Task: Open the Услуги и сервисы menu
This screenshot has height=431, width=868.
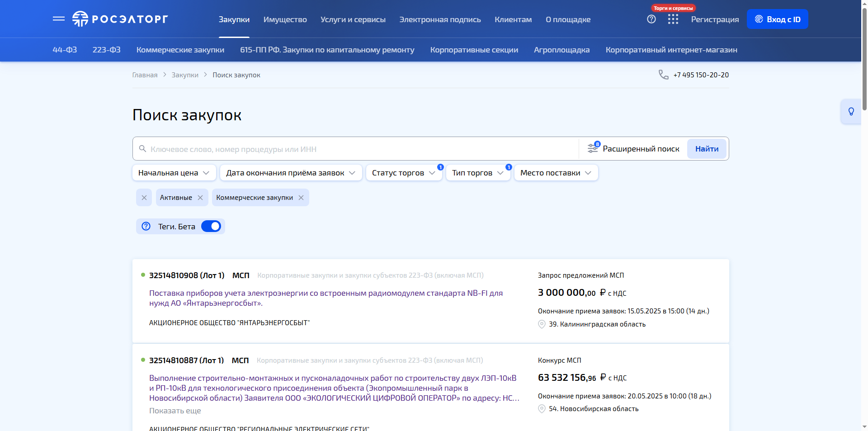Action: [x=353, y=19]
